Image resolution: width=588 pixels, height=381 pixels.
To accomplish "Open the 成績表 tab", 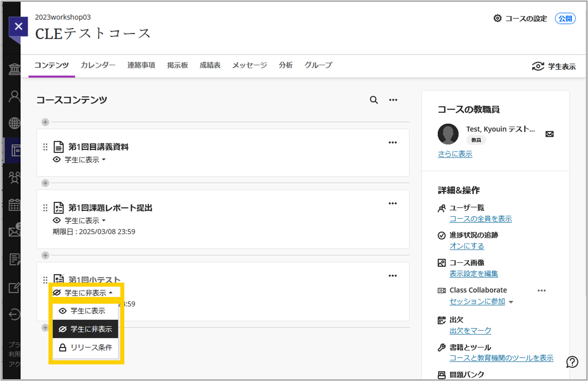I will pyautogui.click(x=210, y=65).
